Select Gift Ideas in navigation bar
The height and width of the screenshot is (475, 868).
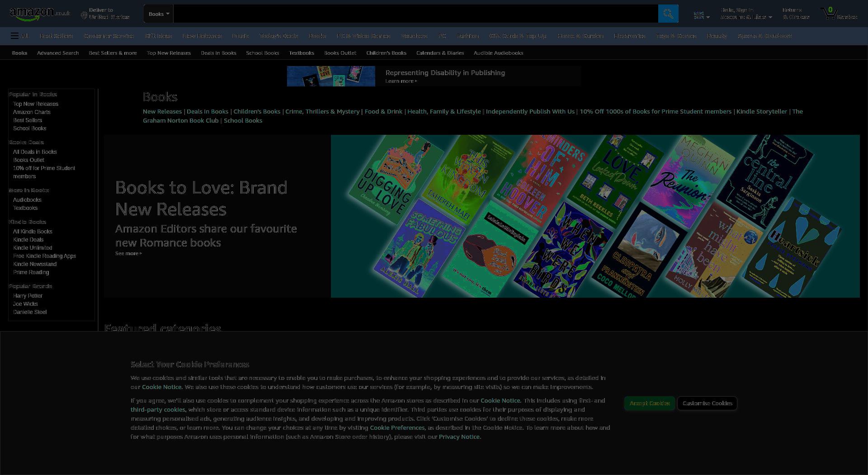[158, 36]
